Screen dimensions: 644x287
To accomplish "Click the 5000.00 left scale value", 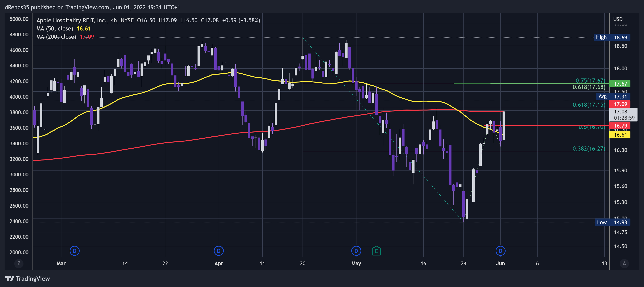I will tap(19, 19).
